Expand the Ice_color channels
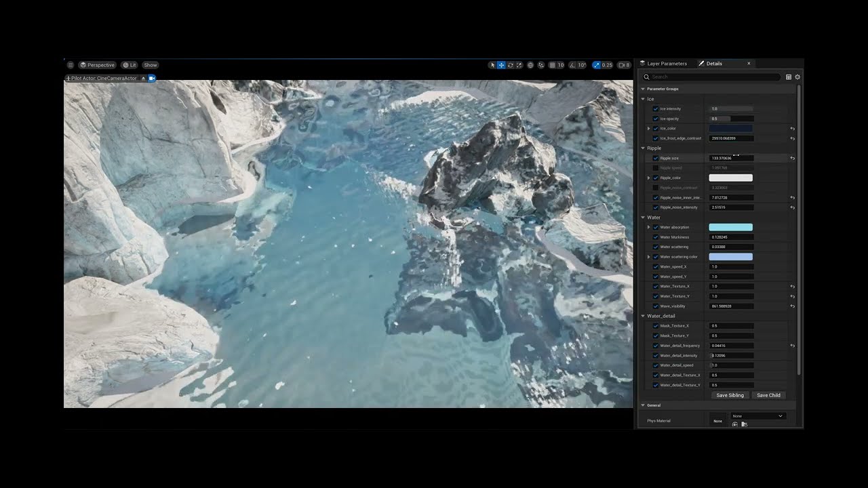Screen dimensions: 868x488 tap(649, 129)
